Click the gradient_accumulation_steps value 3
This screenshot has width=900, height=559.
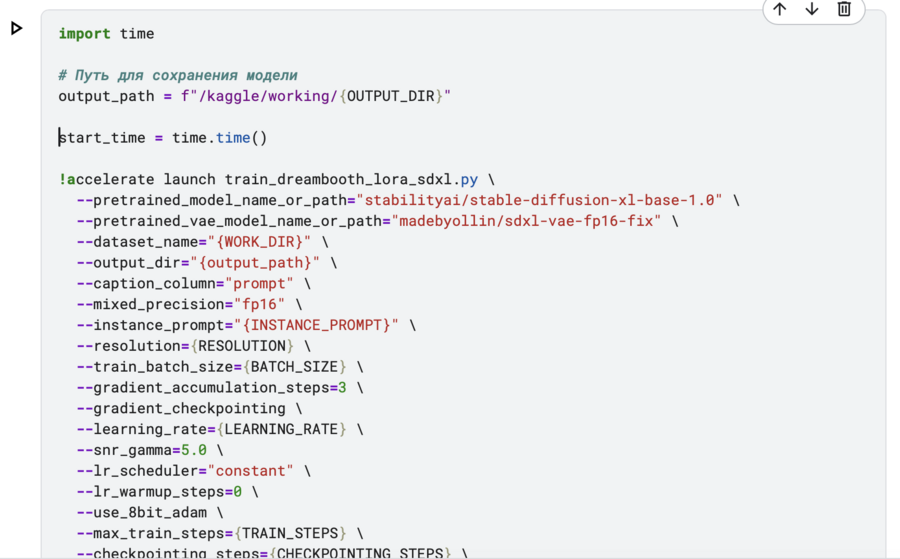[x=342, y=387]
